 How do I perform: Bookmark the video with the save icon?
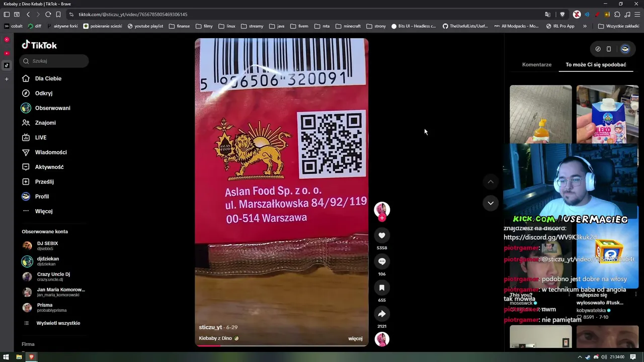pos(382,288)
